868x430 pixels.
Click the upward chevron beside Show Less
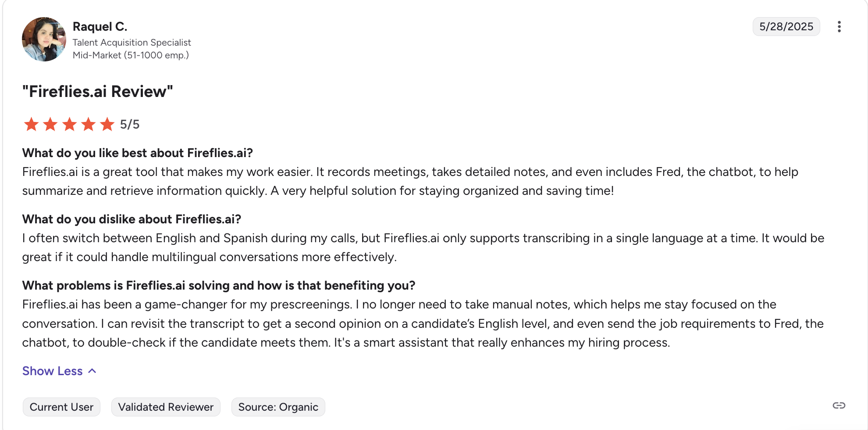pyautogui.click(x=92, y=371)
